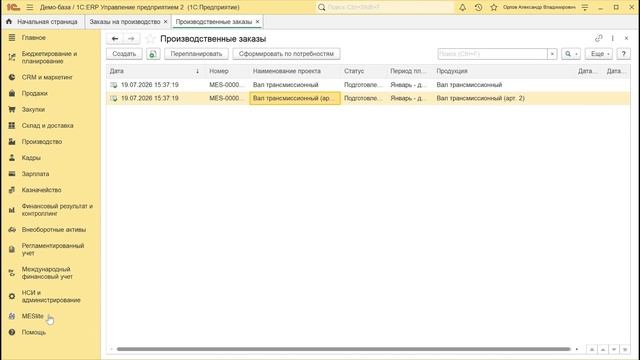Click the horizontal scrollbar of the list
Viewport: 640px width, 360px height.
pyautogui.click(x=343, y=349)
